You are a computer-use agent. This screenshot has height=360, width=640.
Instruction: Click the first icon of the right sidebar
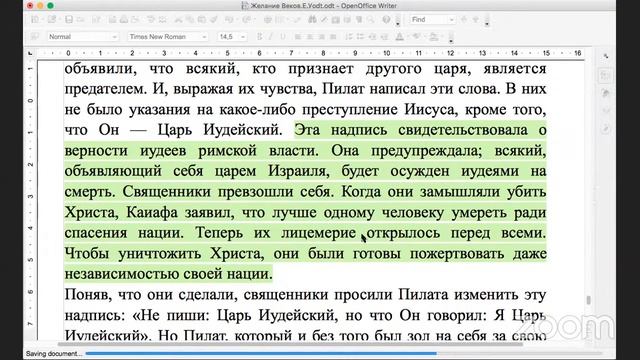[x=606, y=56]
